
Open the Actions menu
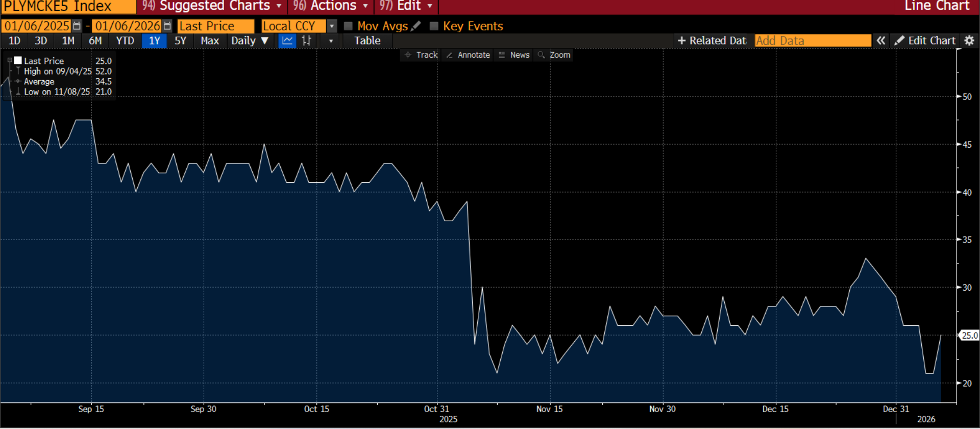point(330,6)
